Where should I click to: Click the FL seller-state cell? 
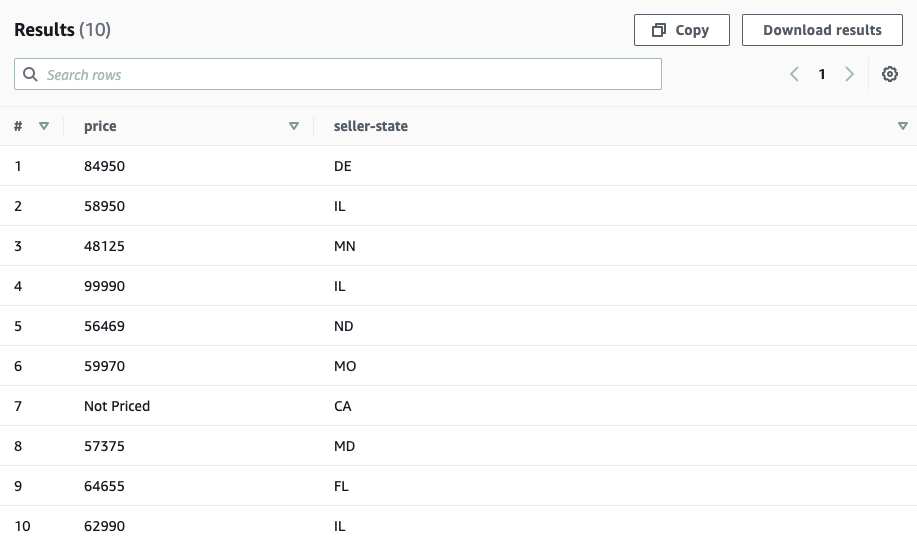click(340, 486)
